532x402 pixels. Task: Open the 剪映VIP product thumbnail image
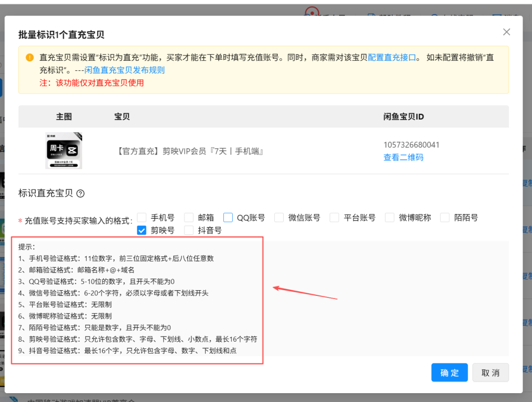(x=64, y=151)
